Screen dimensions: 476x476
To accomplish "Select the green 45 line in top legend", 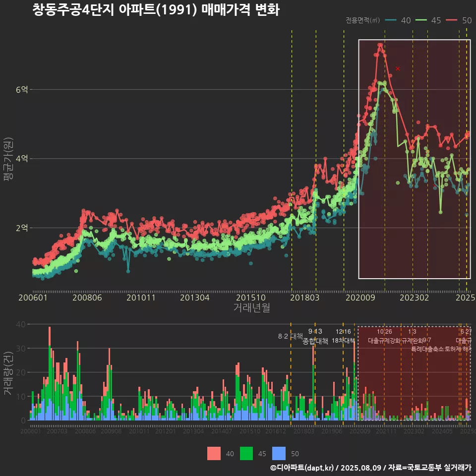I will point(421,20).
